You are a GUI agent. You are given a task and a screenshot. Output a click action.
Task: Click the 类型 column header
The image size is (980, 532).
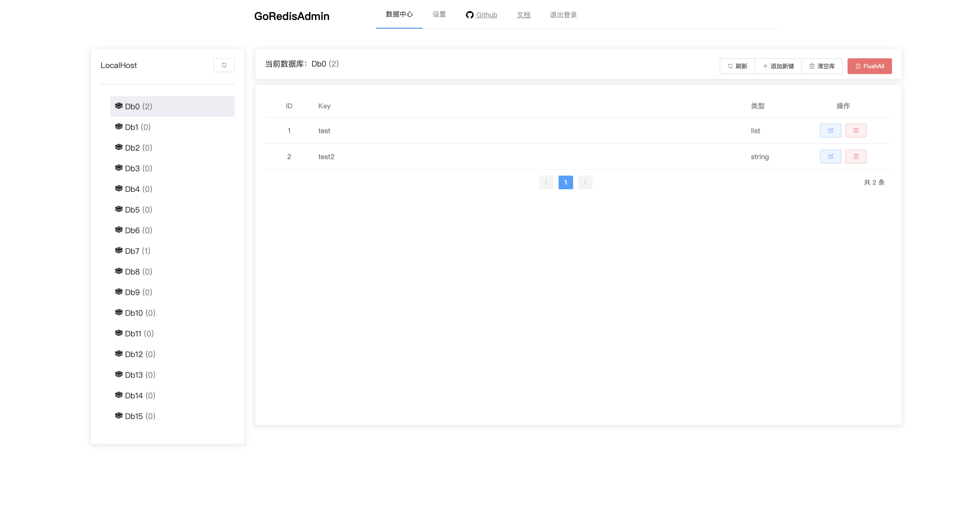click(757, 106)
